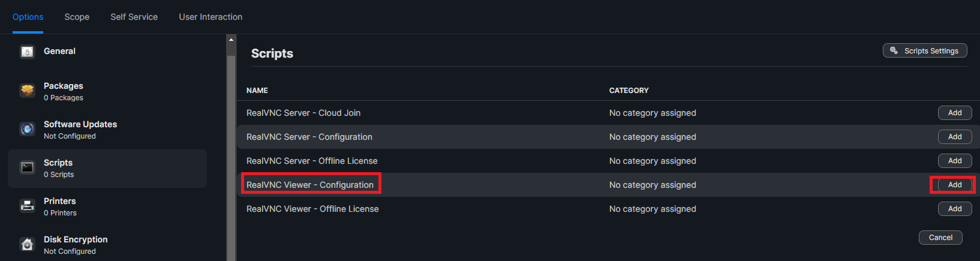The image size is (980, 261).
Task: Select the Printers icon in sidebar
Action: pos(28,206)
